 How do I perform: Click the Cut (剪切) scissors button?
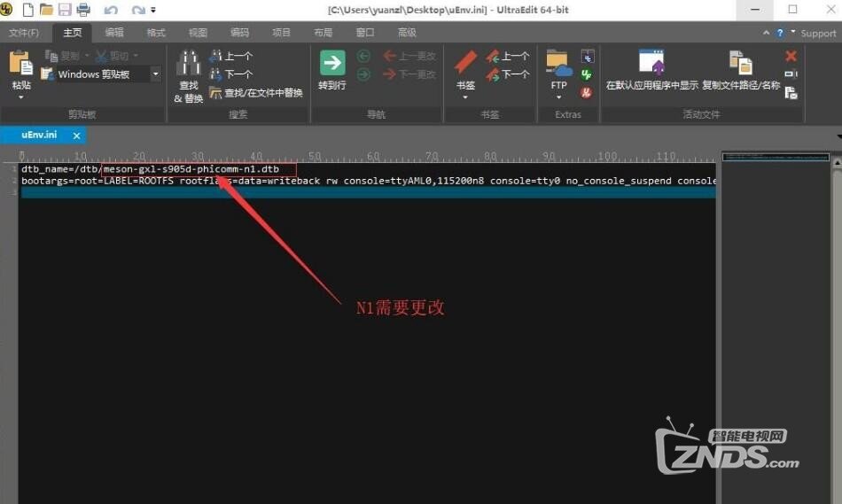113,55
